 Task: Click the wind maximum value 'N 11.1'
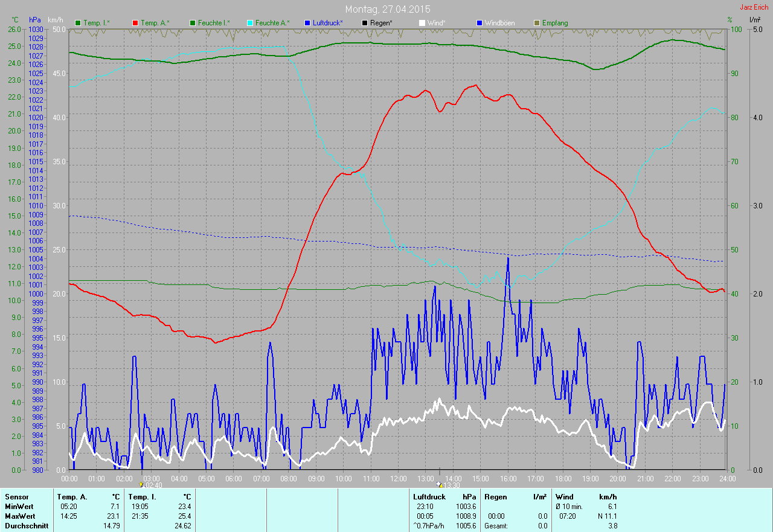(x=606, y=516)
